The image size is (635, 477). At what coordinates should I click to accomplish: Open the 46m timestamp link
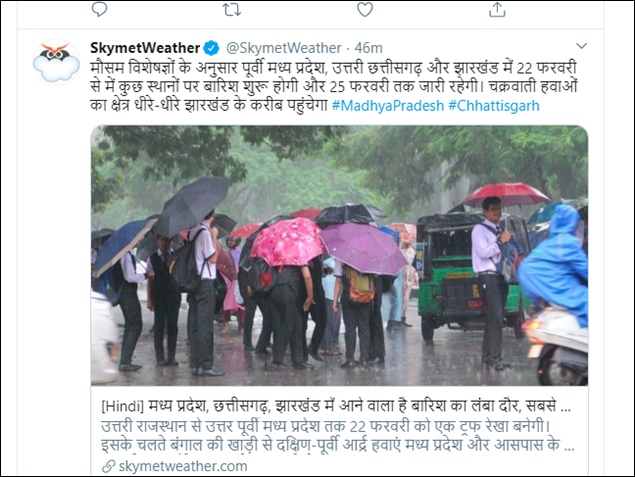[369, 48]
